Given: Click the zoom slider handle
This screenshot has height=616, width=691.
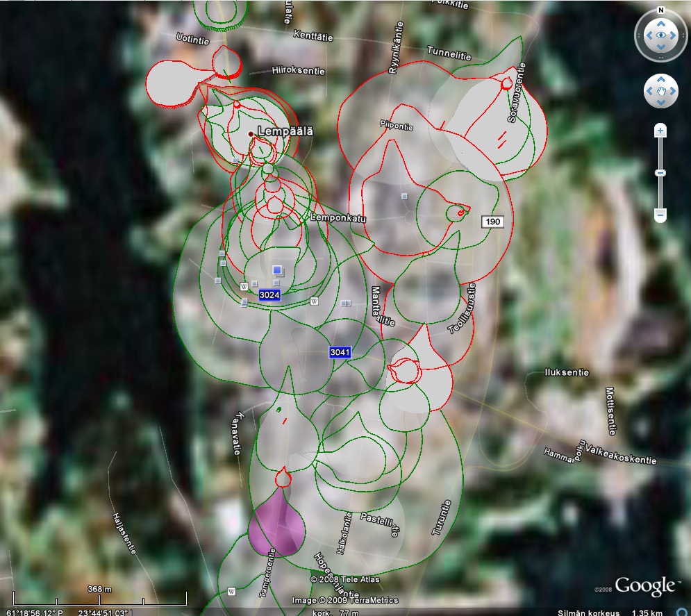Looking at the screenshot, I should [660, 173].
